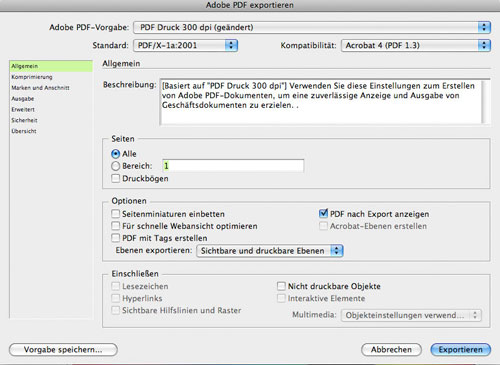The height and width of the screenshot is (365, 500).
Task: Open the Ebenen exportieren dropdown
Action: tap(270, 251)
